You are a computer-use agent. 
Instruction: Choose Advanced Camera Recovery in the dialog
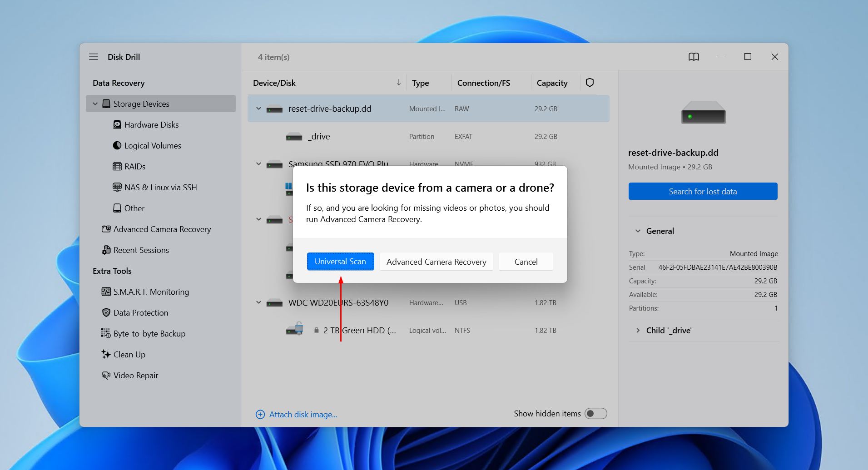[436, 262]
